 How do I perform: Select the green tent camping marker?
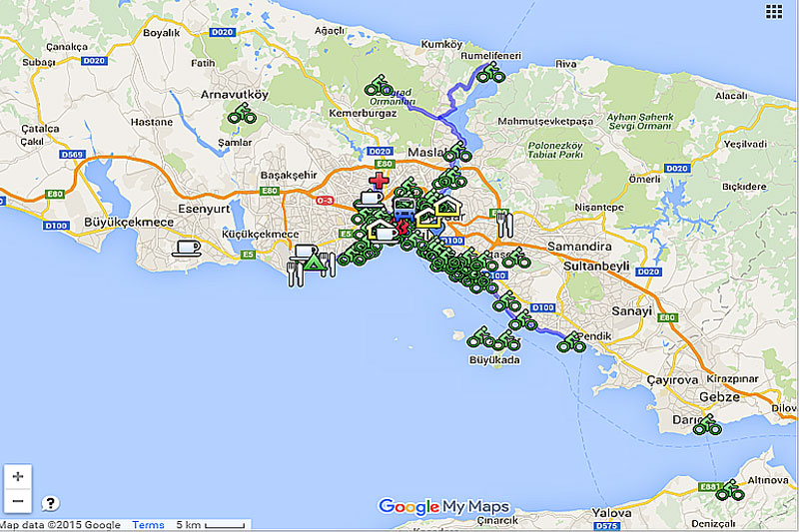314,262
